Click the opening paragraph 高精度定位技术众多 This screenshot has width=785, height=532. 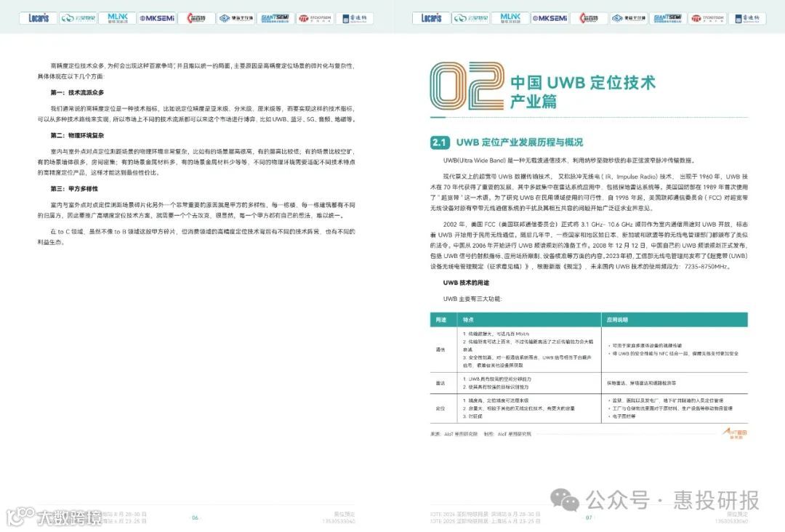point(196,71)
